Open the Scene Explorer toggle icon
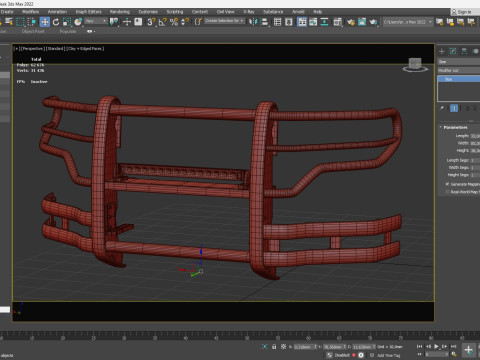This screenshot has height=360, width=480. [x=277, y=22]
